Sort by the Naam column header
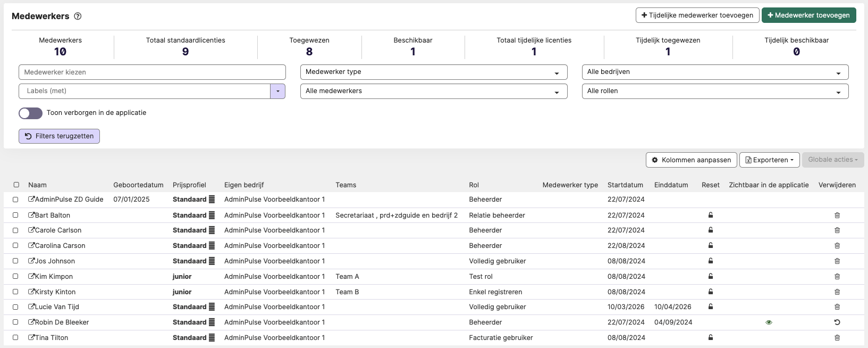The height and width of the screenshot is (348, 868). tap(37, 185)
